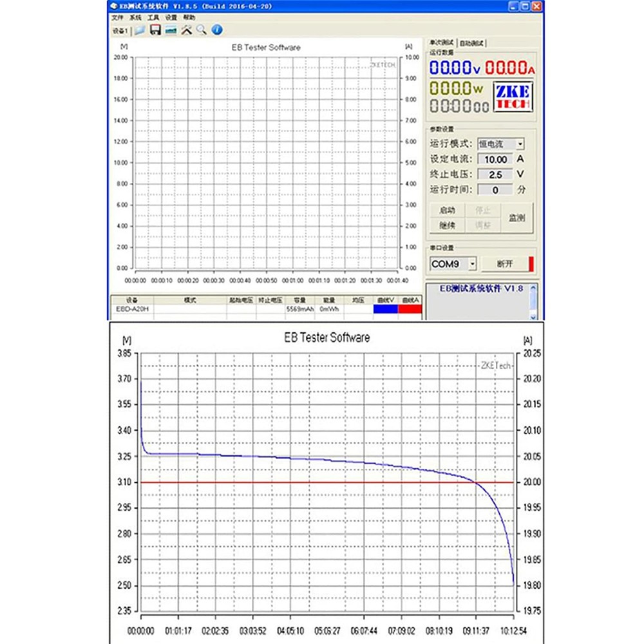
Task: Click the 终止电压 column header
Action: pyautogui.click(x=270, y=300)
